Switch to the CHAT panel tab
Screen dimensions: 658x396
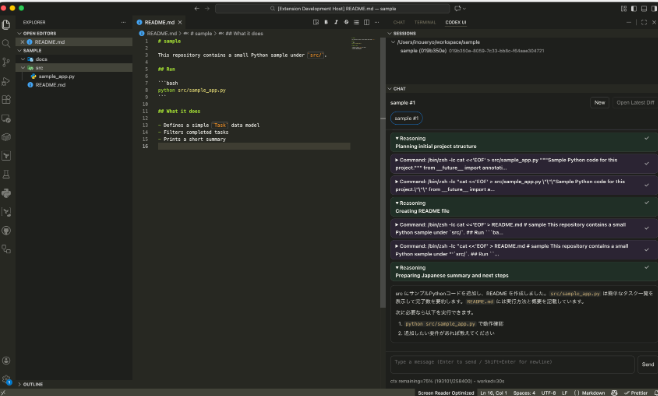(x=399, y=22)
